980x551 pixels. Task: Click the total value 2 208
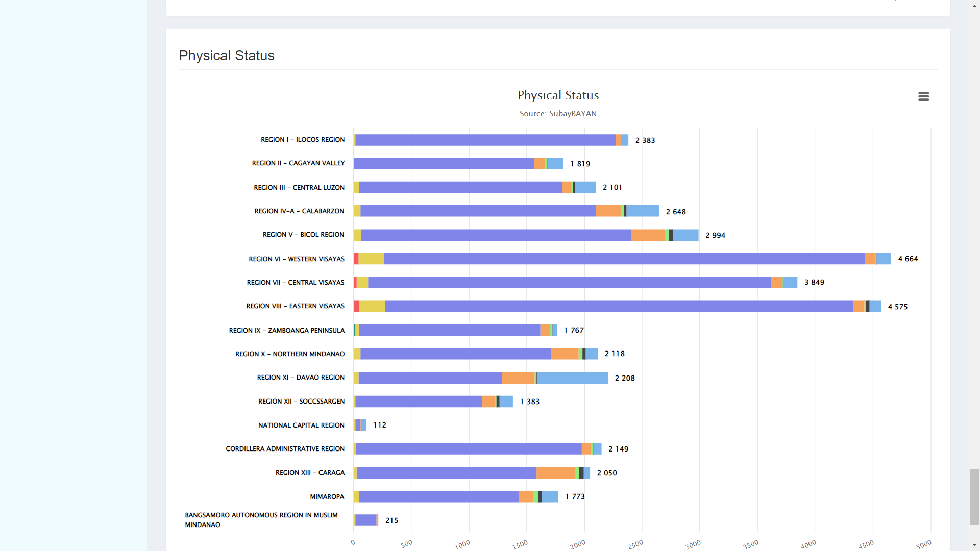[625, 379]
